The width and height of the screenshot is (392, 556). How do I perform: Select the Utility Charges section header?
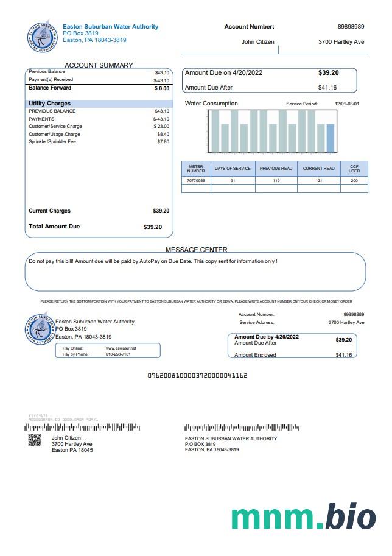(50, 104)
